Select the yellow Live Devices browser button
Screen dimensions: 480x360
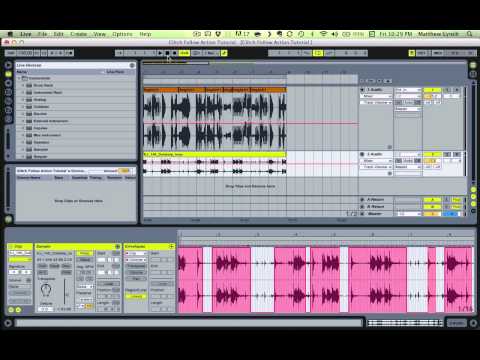point(9,74)
